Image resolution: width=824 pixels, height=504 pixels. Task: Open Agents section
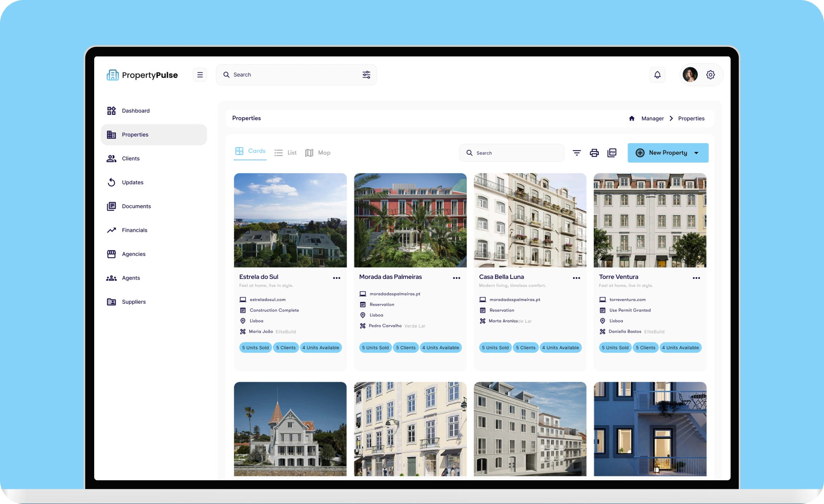[x=154, y=278]
